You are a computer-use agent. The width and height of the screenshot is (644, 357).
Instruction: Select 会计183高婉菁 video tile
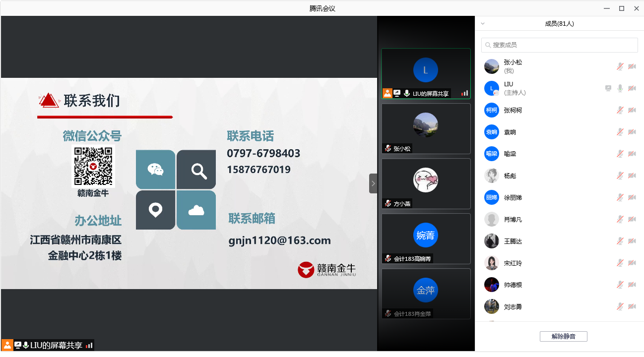(x=426, y=238)
